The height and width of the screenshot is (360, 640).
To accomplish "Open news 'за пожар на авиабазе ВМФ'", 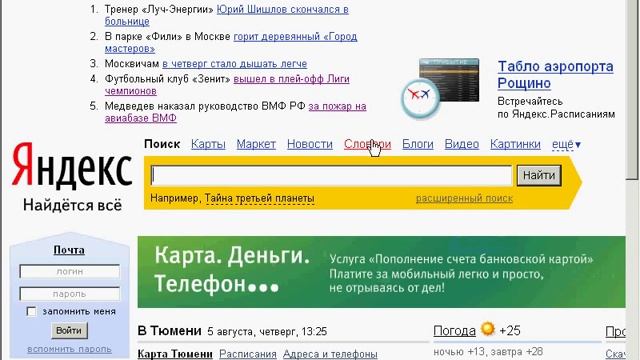I will tap(236, 112).
